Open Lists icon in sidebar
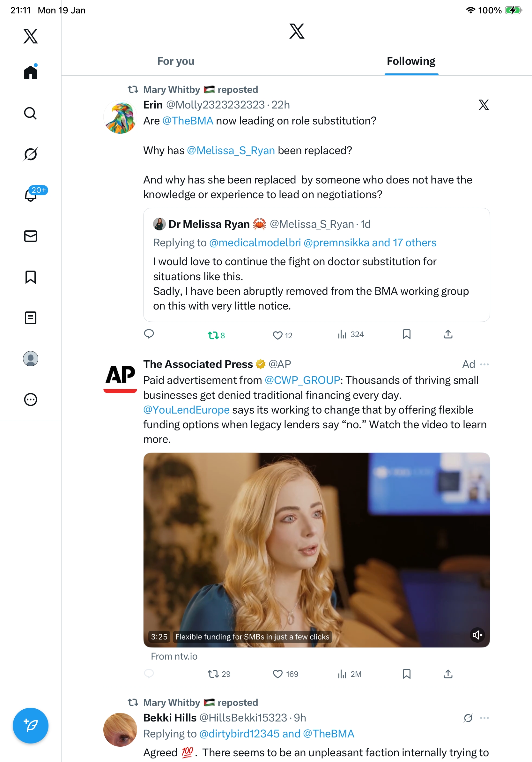Screen dimensions: 532x762 [x=30, y=317]
